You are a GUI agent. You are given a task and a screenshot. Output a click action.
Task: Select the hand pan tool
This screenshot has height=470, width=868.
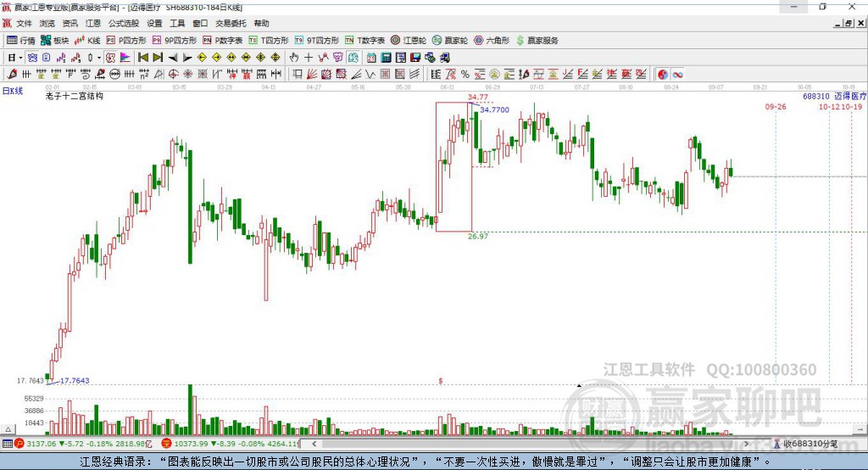click(293, 58)
